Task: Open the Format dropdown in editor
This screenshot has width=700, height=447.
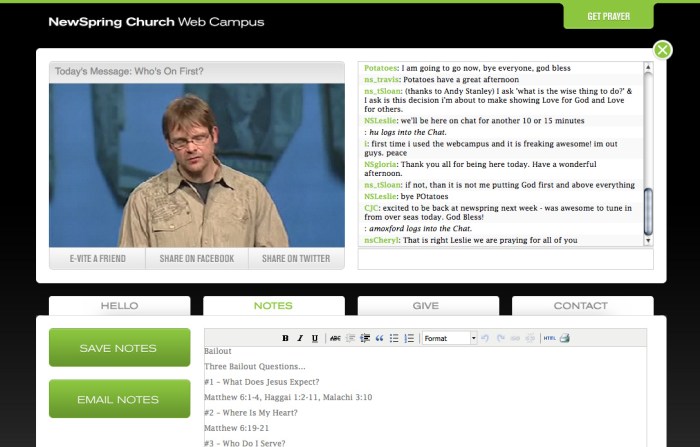Action: click(x=450, y=339)
